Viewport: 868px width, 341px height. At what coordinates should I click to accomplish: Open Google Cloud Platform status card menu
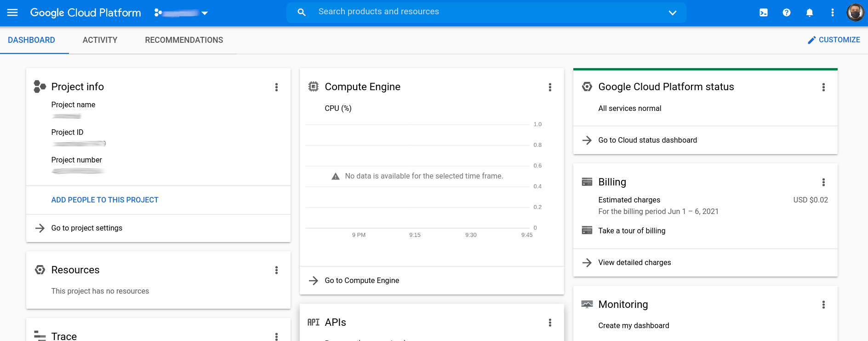click(823, 87)
